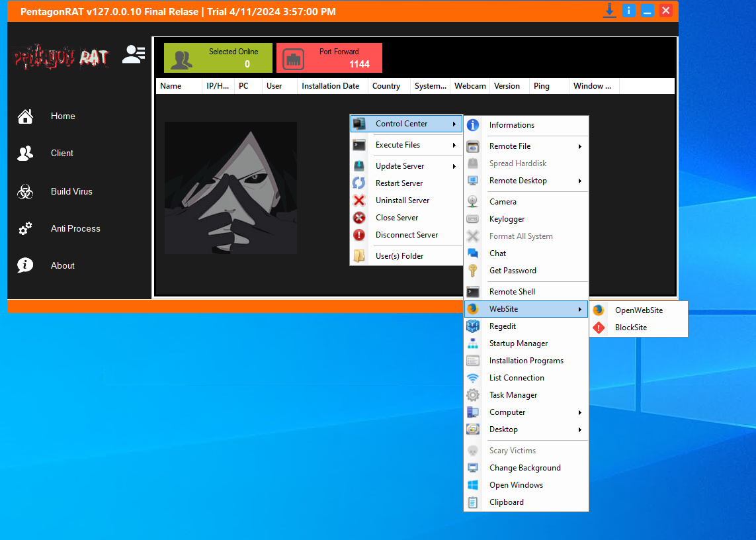This screenshot has width=756, height=540.
Task: Click the download arrow icon in title bar
Action: (x=609, y=11)
